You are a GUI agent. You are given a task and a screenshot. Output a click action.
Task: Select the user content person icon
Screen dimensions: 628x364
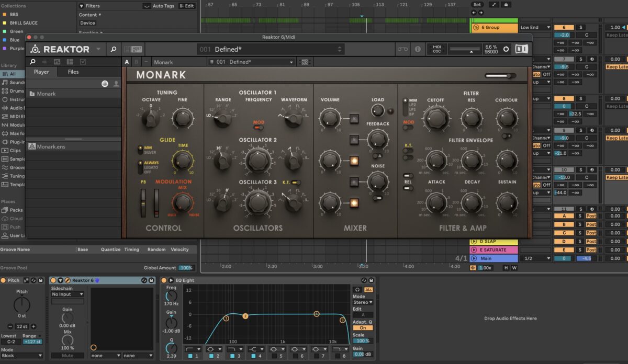[116, 84]
